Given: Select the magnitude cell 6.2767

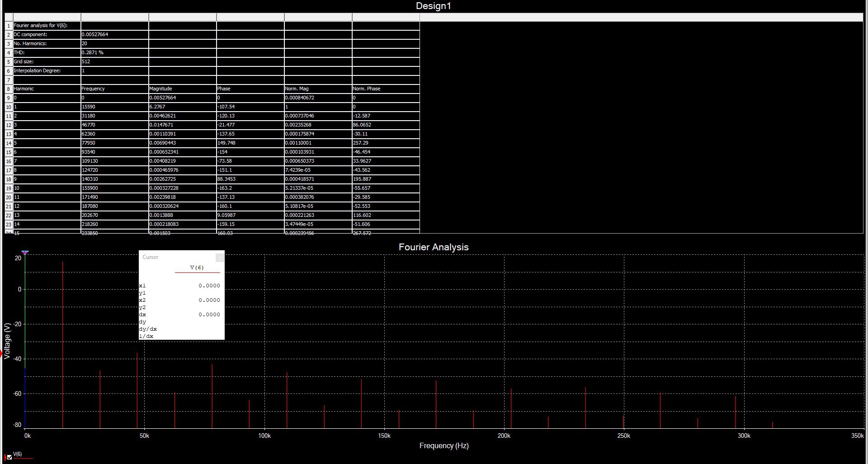Looking at the screenshot, I should (x=183, y=107).
